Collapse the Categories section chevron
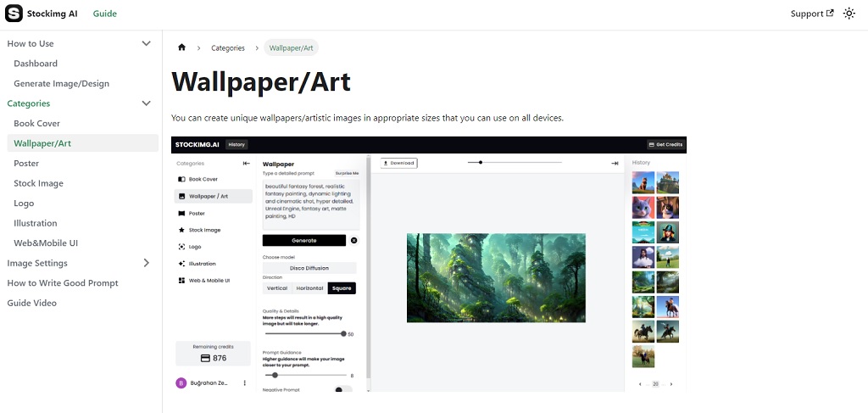Image resolution: width=868 pixels, height=413 pixels. point(146,103)
